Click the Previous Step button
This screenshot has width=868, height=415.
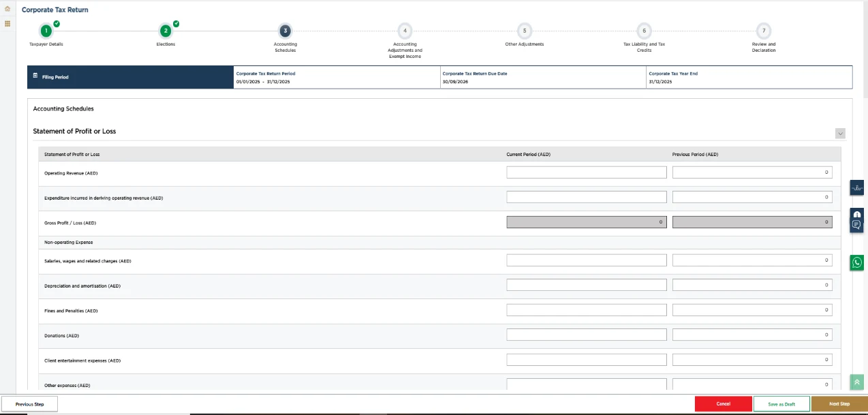[29, 404]
